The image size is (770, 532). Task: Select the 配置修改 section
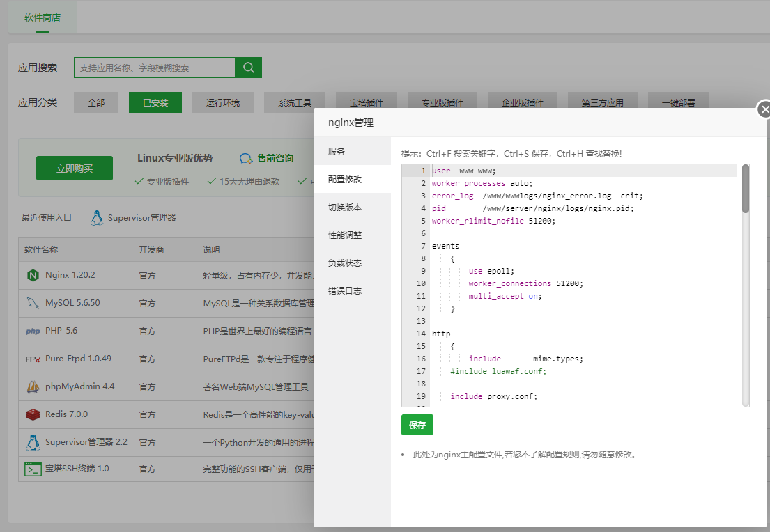(x=353, y=179)
